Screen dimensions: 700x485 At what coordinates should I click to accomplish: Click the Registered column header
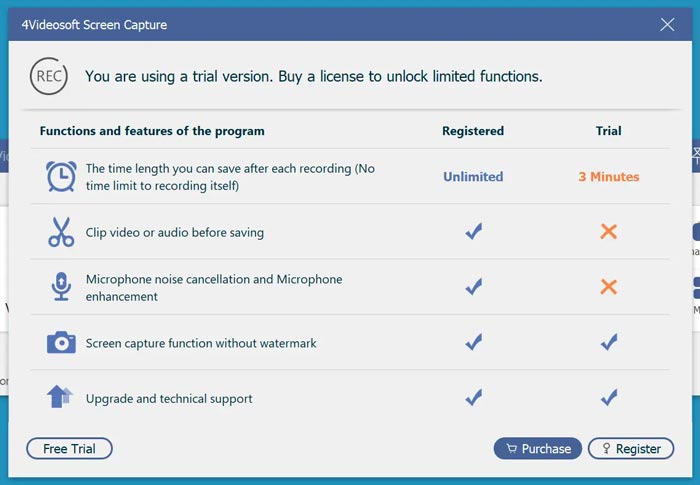(x=473, y=131)
